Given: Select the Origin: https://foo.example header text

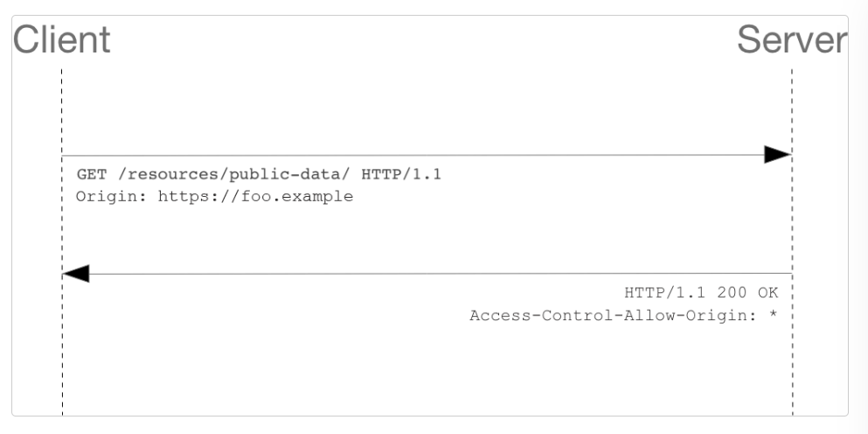Looking at the screenshot, I should click(x=214, y=197).
